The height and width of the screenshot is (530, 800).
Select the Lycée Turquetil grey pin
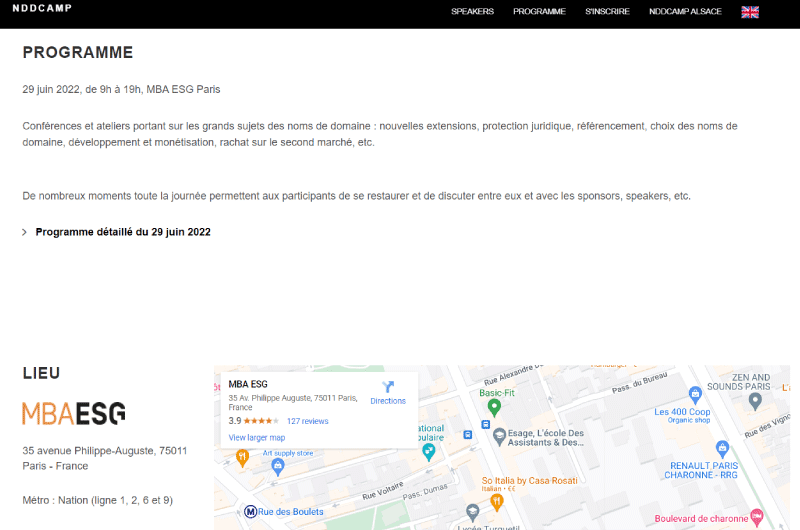click(x=472, y=512)
